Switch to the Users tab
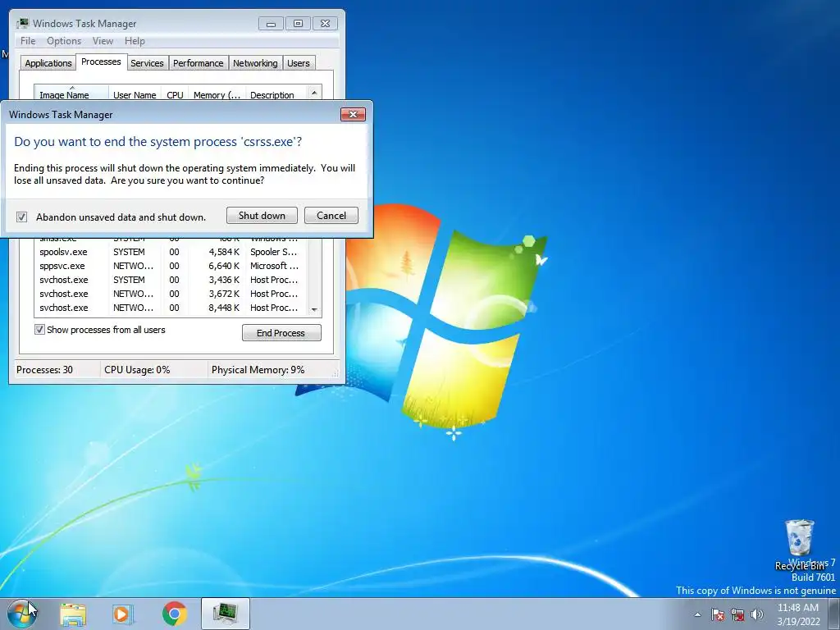This screenshot has height=630, width=840. [x=298, y=63]
